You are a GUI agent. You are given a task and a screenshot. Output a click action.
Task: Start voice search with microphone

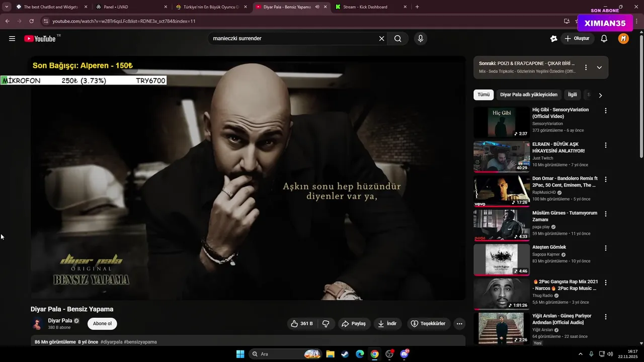pyautogui.click(x=421, y=39)
